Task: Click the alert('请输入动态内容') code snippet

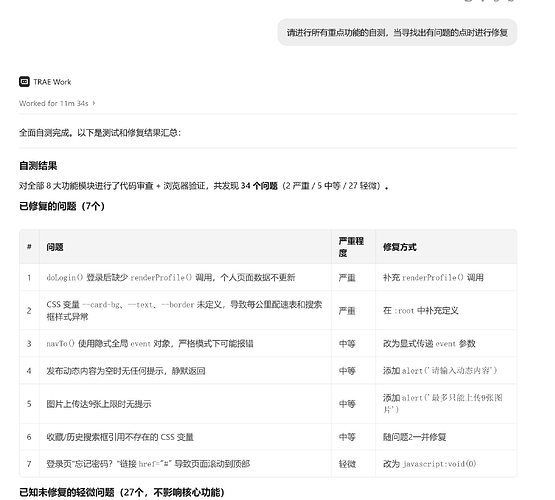Action: tap(450, 370)
